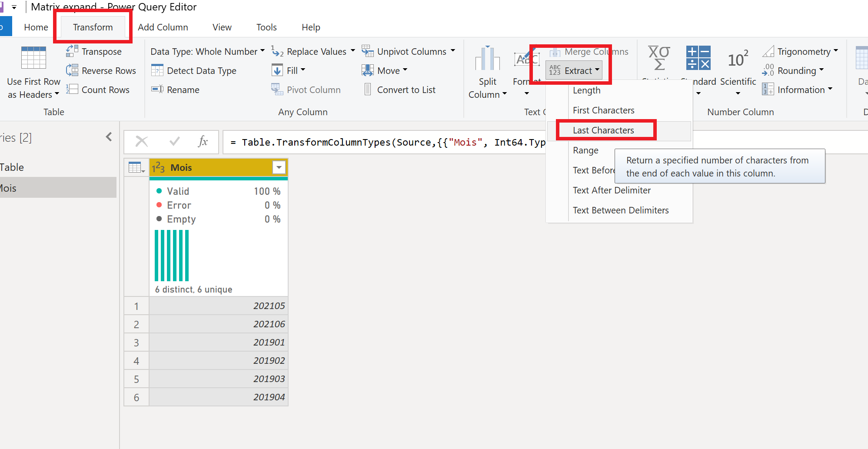The image size is (868, 449).
Task: Click the Count Rows icon
Action: point(72,90)
